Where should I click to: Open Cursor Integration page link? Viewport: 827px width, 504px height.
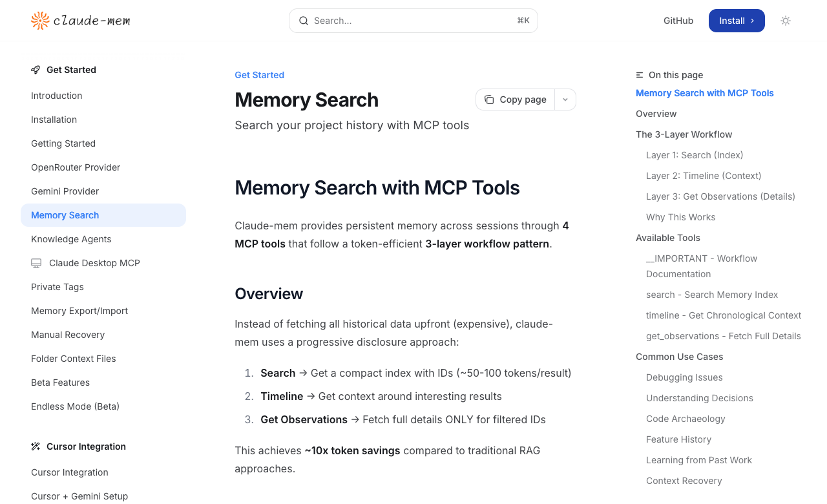click(x=103, y=472)
